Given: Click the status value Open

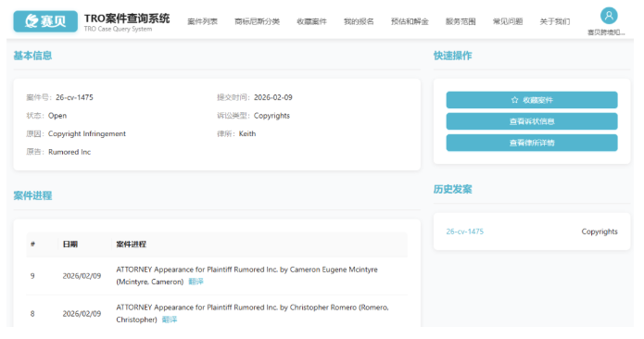Looking at the screenshot, I should pos(57,116).
